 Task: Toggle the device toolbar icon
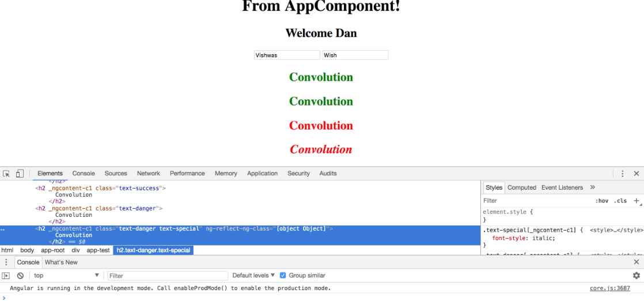[x=20, y=174]
